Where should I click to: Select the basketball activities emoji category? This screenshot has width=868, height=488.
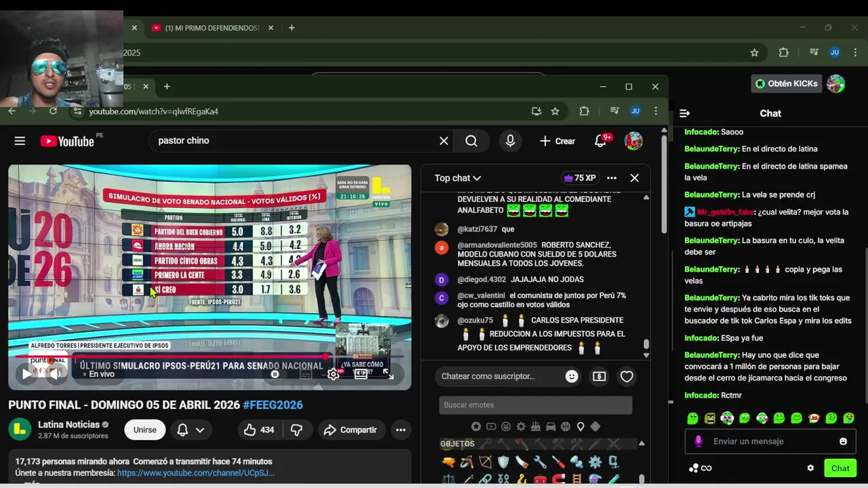566,426
